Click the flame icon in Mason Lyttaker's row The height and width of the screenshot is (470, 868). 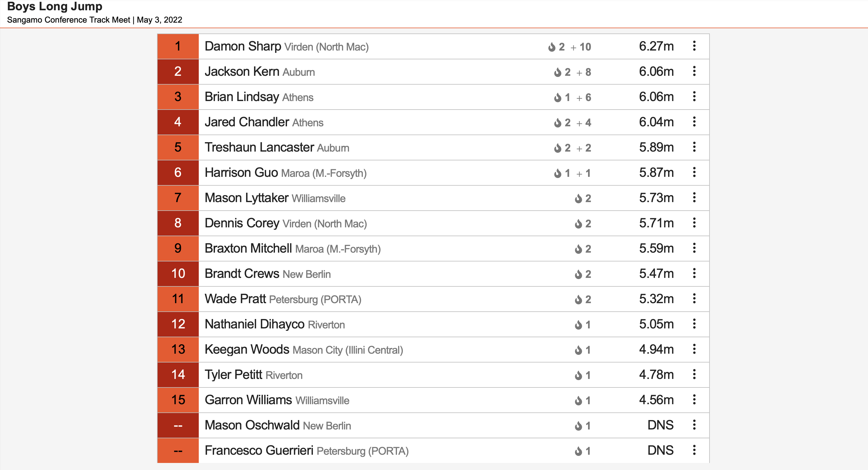[578, 198]
